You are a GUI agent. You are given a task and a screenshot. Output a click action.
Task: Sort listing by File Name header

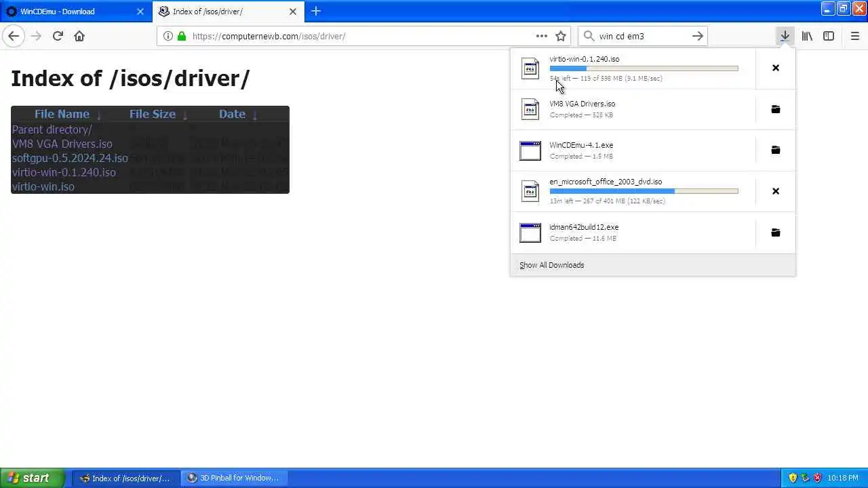point(62,114)
